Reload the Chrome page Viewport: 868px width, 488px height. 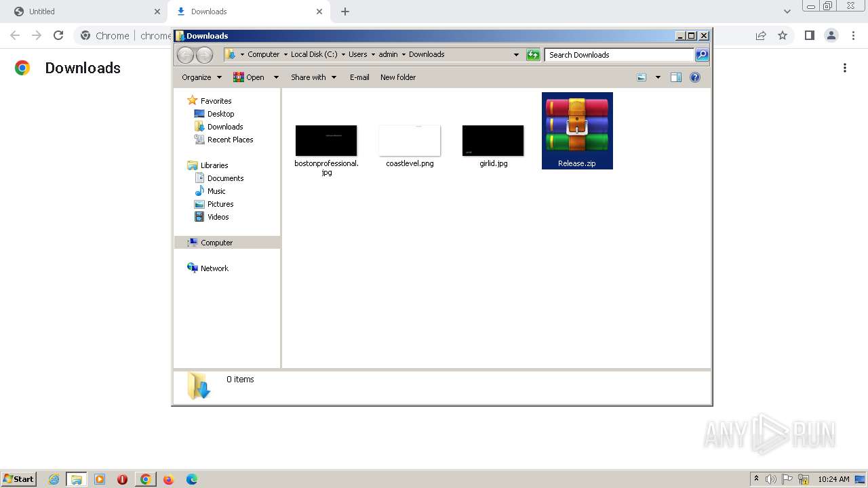pos(58,35)
